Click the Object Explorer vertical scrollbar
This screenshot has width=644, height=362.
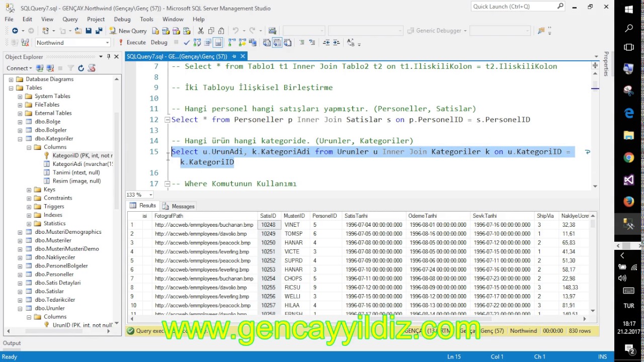(117, 201)
